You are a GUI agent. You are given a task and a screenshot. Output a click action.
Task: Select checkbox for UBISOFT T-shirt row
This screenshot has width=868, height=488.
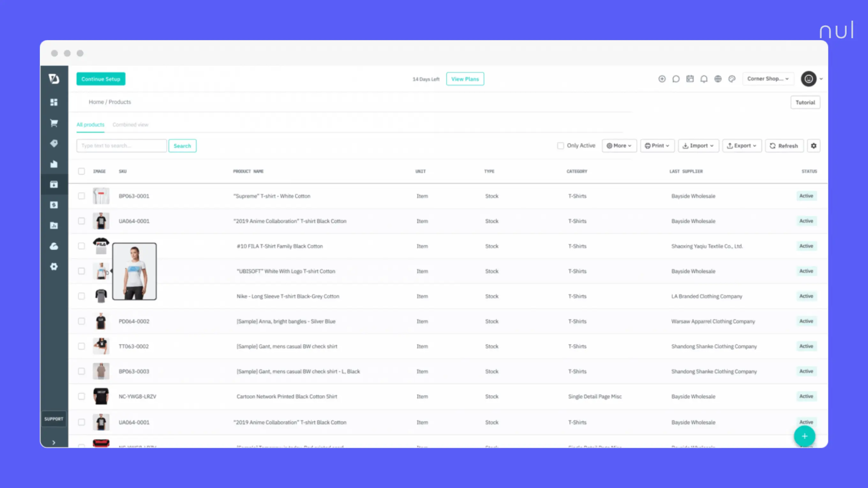[x=82, y=271]
